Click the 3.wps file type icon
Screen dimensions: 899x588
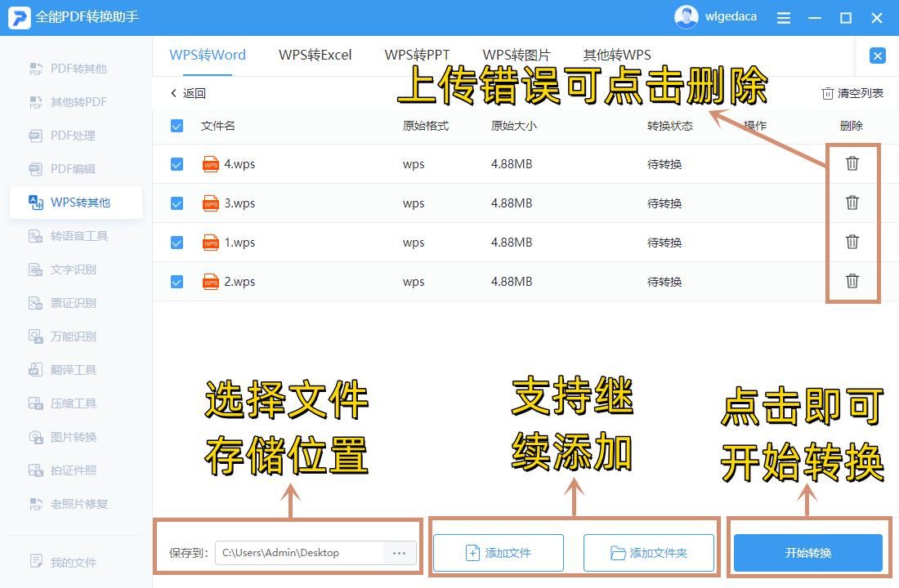coord(211,203)
